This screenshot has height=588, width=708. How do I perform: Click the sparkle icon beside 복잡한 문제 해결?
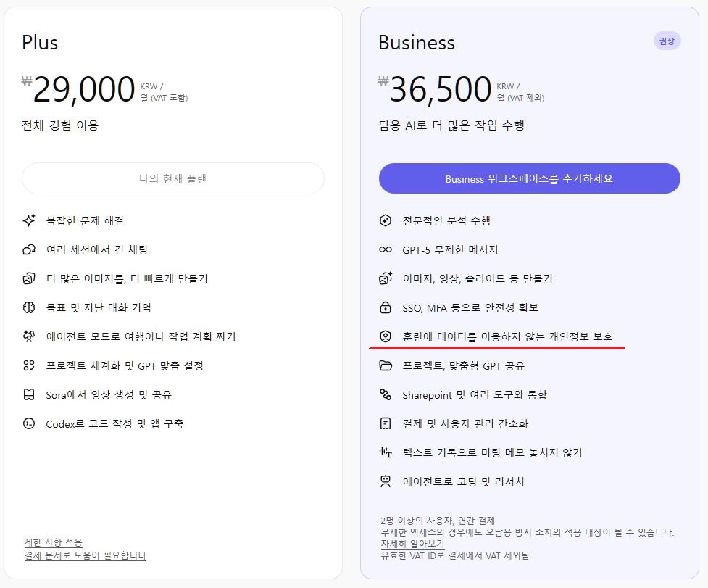29,220
